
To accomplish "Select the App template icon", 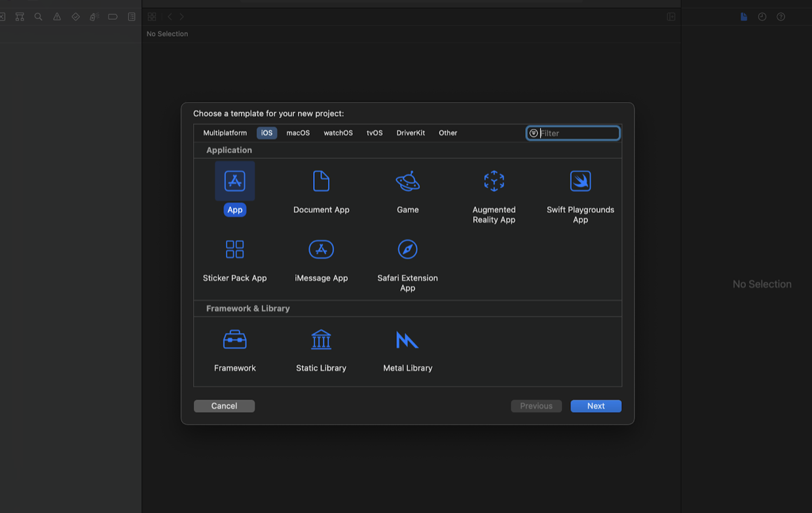I will (x=234, y=181).
